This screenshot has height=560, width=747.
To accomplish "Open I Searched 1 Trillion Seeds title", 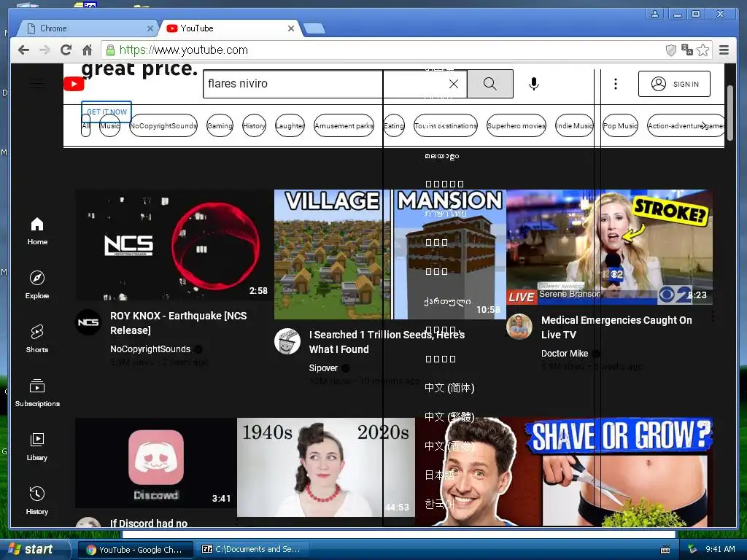I will point(387,342).
